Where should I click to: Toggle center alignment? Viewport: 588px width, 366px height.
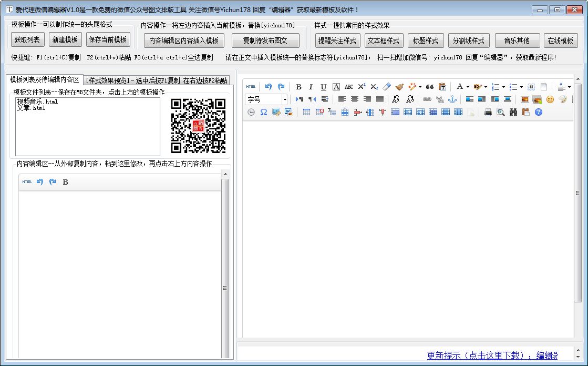[x=354, y=99]
